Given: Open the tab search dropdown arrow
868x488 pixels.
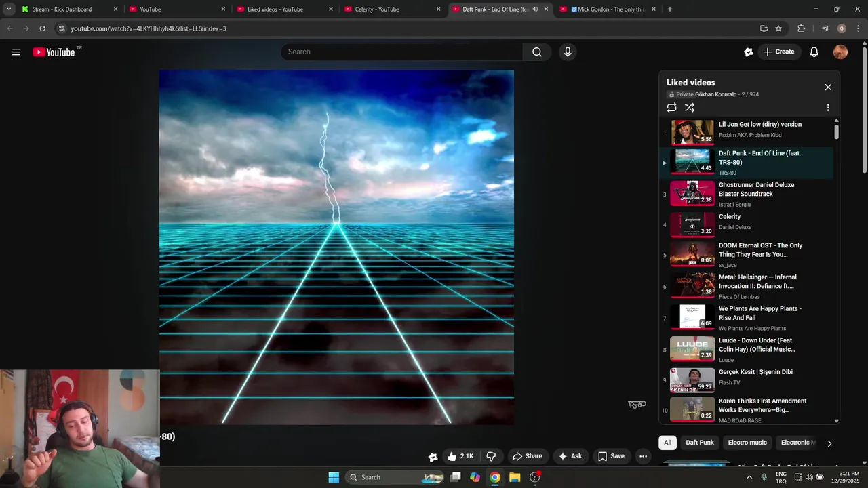Looking at the screenshot, I should click(x=8, y=9).
